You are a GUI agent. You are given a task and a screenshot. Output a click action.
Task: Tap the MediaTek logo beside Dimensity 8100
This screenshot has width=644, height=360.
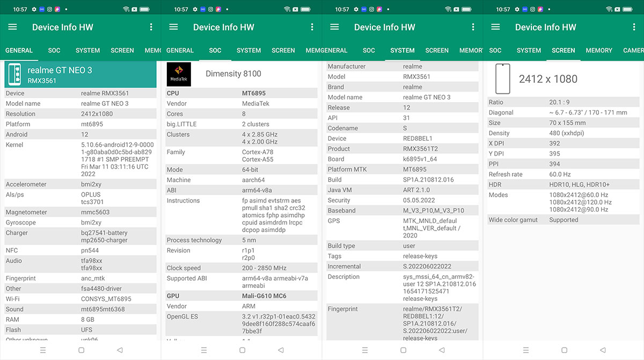179,74
